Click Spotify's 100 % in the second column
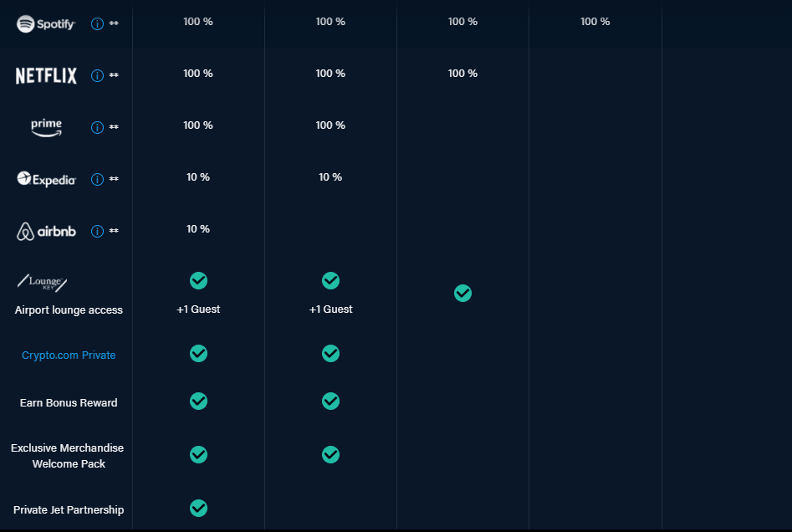Screen dimensions: 792x532 point(330,22)
